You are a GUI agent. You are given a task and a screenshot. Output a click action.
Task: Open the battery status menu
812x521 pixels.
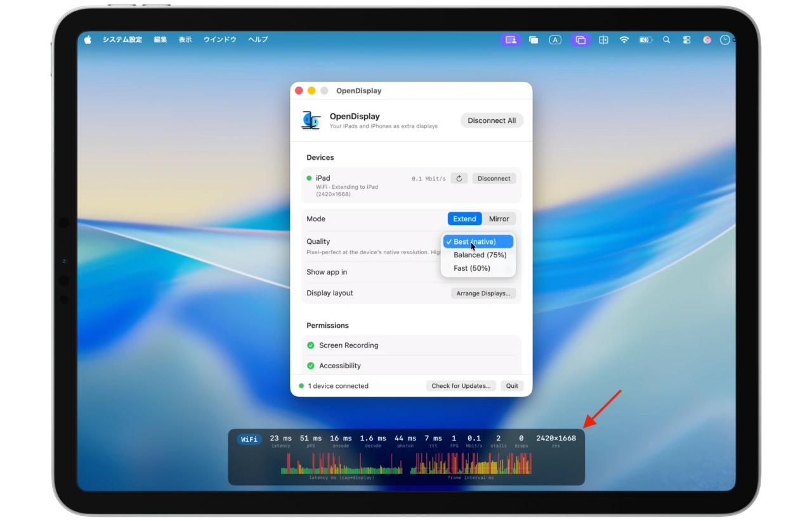(646, 39)
